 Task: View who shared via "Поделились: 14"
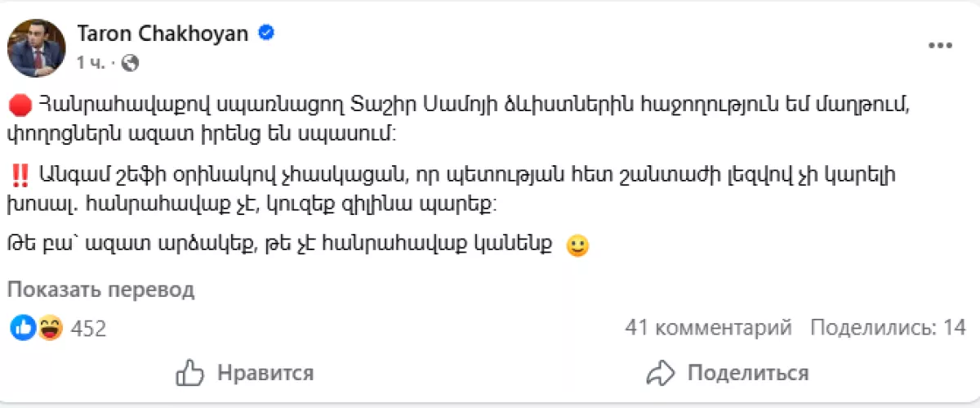pyautogui.click(x=888, y=328)
